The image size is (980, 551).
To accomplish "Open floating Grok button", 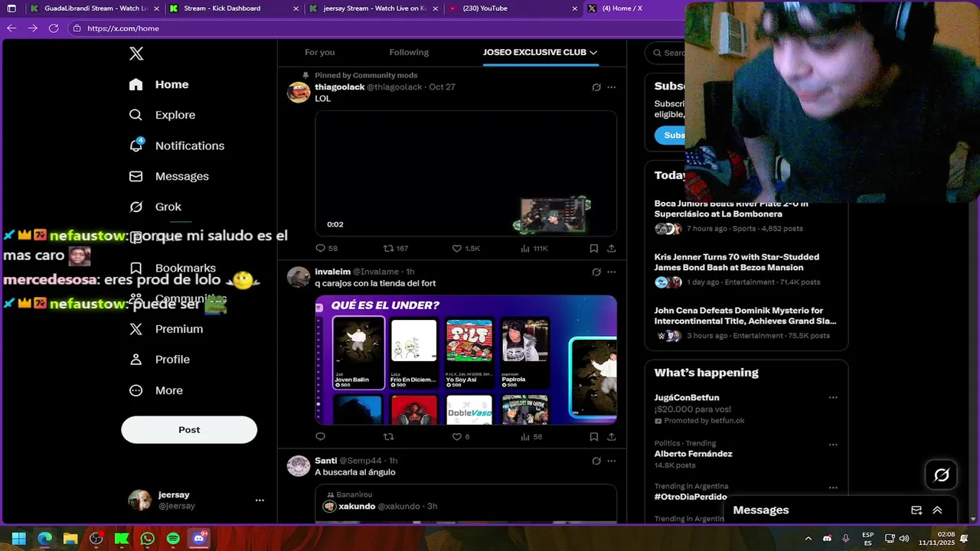I will pyautogui.click(x=942, y=475).
